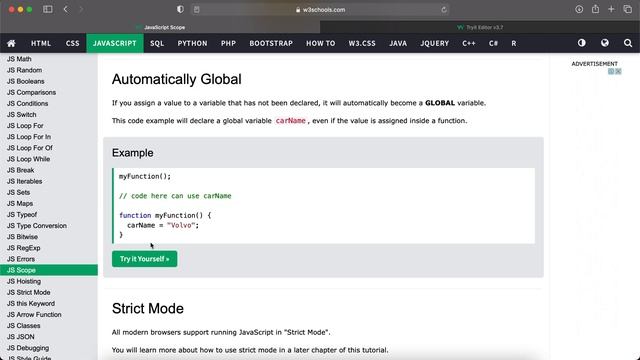Open JS RegExp in sidebar

click(49, 248)
